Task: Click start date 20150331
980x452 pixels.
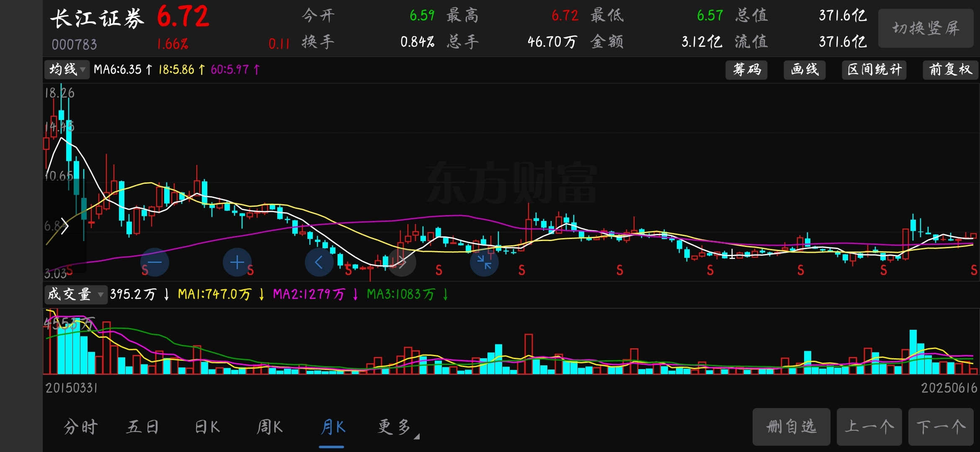Action: pyautogui.click(x=72, y=388)
